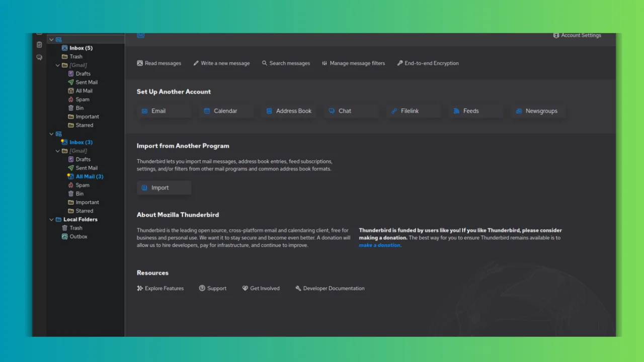Collapse the [Gmail] folder above Inbox (3) account
Viewport: 644px width, 362px height.
coord(58,65)
